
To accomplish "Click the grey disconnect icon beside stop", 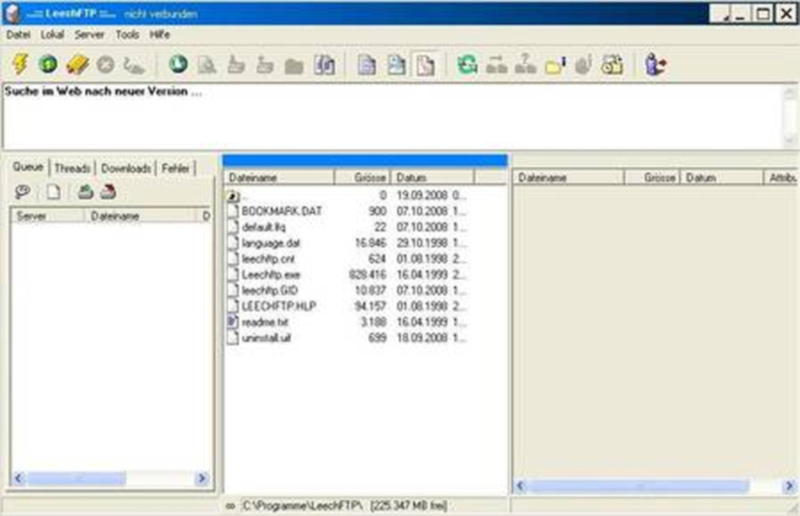I will (x=134, y=65).
